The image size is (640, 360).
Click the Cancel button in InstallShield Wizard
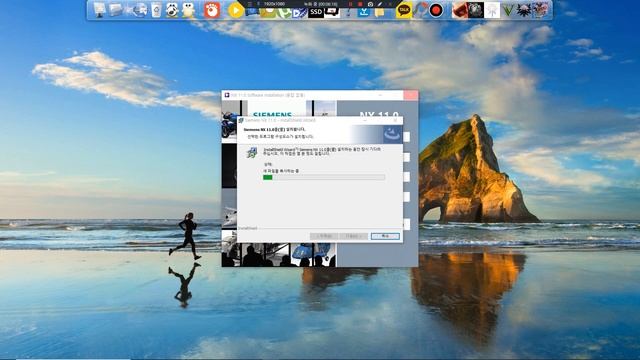click(385, 236)
